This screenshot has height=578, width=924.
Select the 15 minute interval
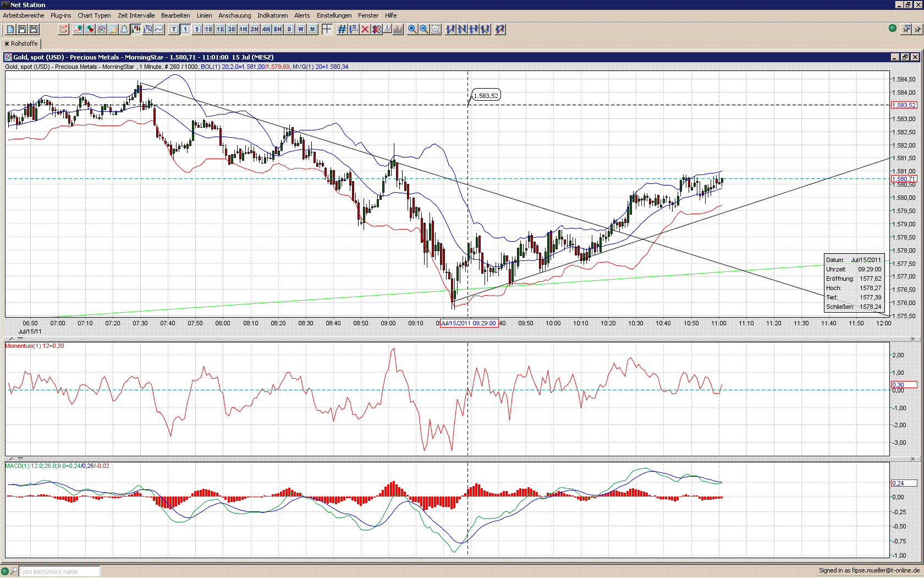(x=220, y=29)
